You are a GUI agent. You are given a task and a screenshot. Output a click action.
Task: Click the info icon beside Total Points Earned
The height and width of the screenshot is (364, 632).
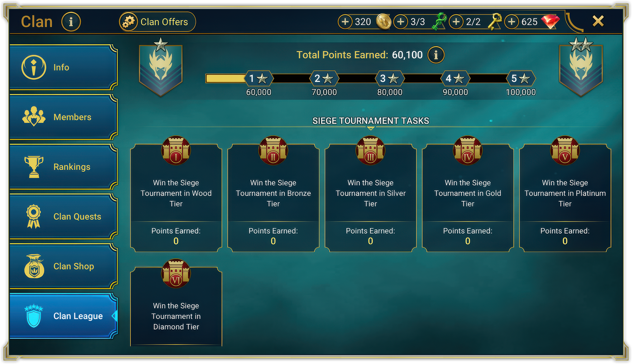click(x=436, y=55)
